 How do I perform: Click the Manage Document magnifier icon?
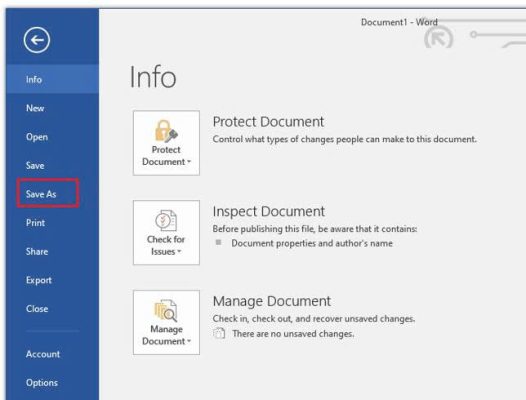pyautogui.click(x=166, y=310)
